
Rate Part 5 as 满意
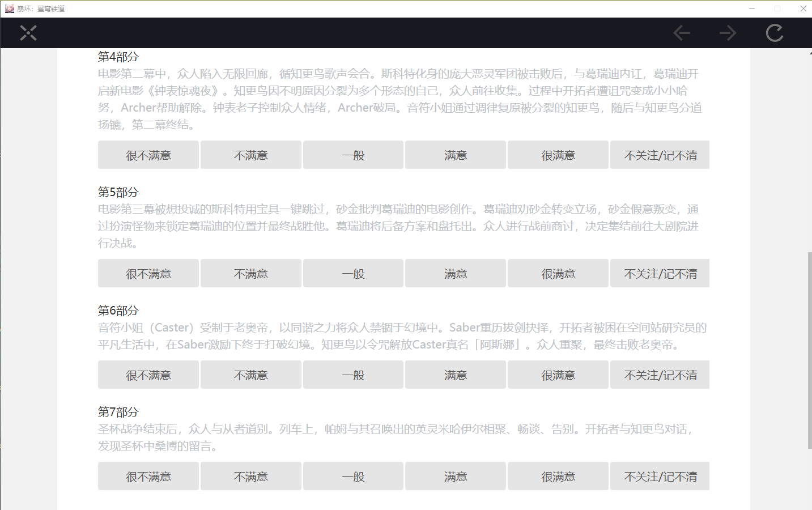tap(456, 274)
